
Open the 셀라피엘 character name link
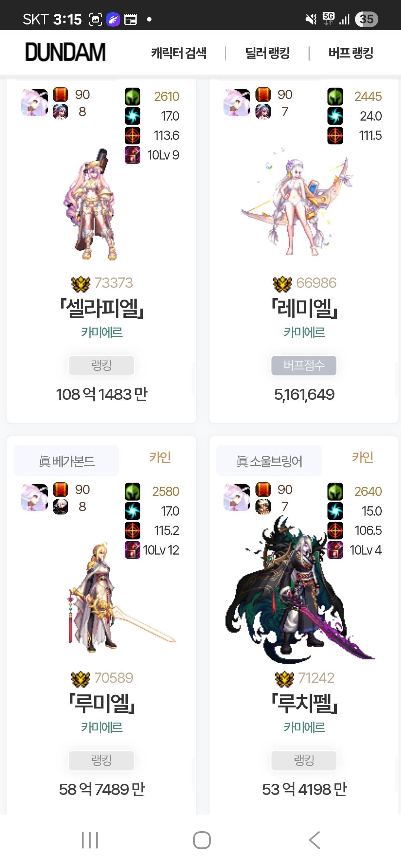click(x=102, y=308)
